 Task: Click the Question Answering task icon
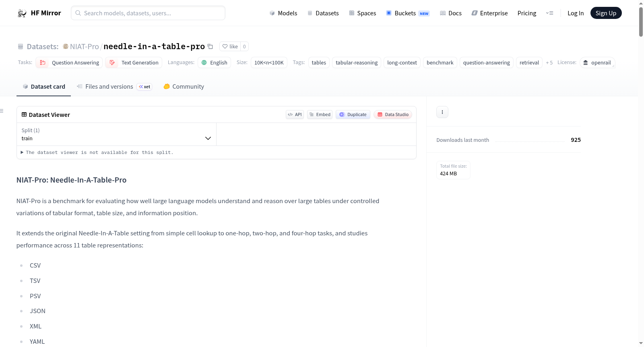click(43, 62)
